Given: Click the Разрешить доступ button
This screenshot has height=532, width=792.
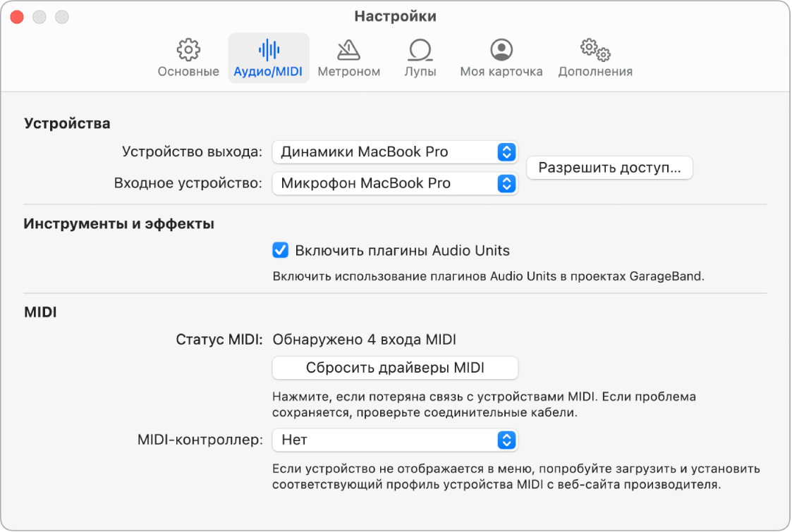Looking at the screenshot, I should [609, 168].
